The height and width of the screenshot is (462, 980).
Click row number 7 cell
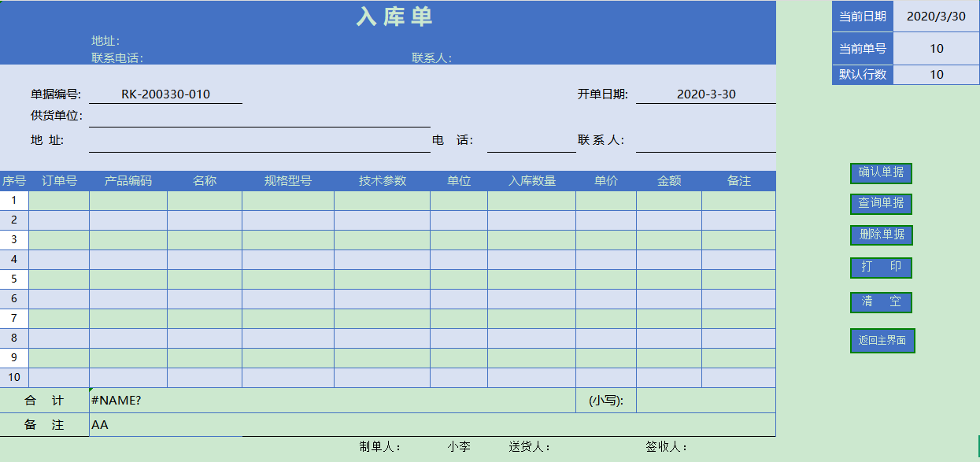coord(14,319)
